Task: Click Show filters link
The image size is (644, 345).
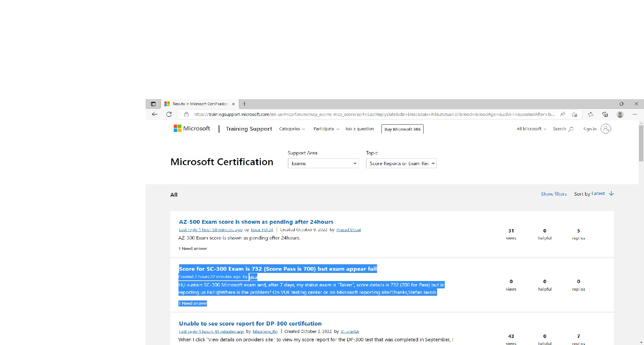Action: pyautogui.click(x=554, y=194)
